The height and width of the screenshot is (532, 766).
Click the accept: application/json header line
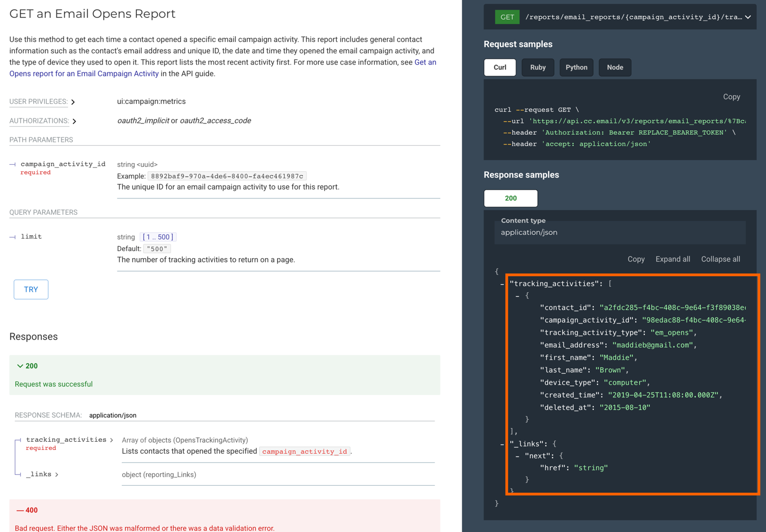coord(577,144)
